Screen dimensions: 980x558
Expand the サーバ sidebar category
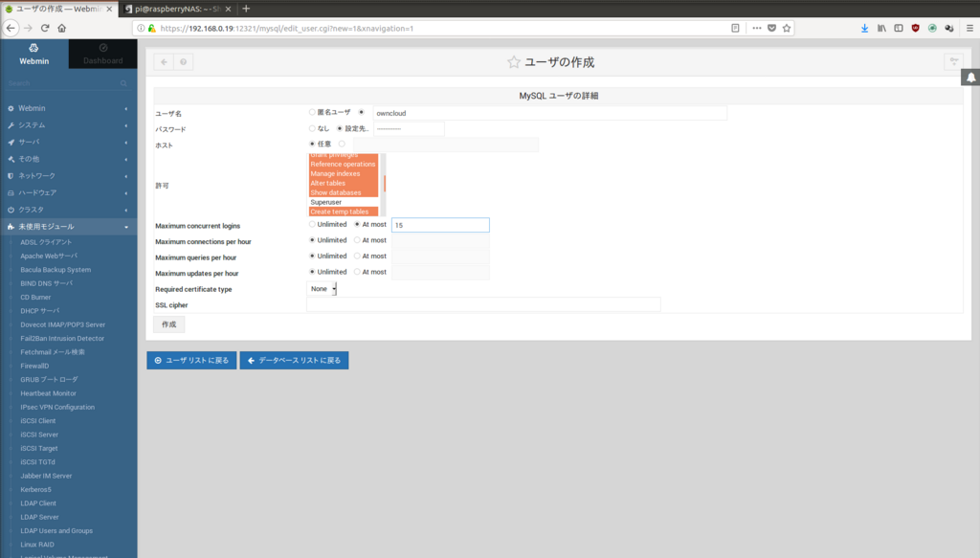[69, 143]
